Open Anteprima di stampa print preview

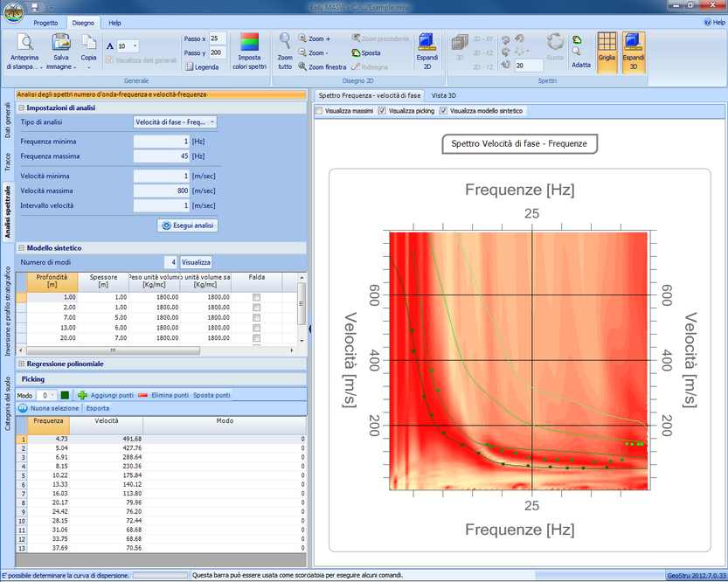[x=24, y=51]
